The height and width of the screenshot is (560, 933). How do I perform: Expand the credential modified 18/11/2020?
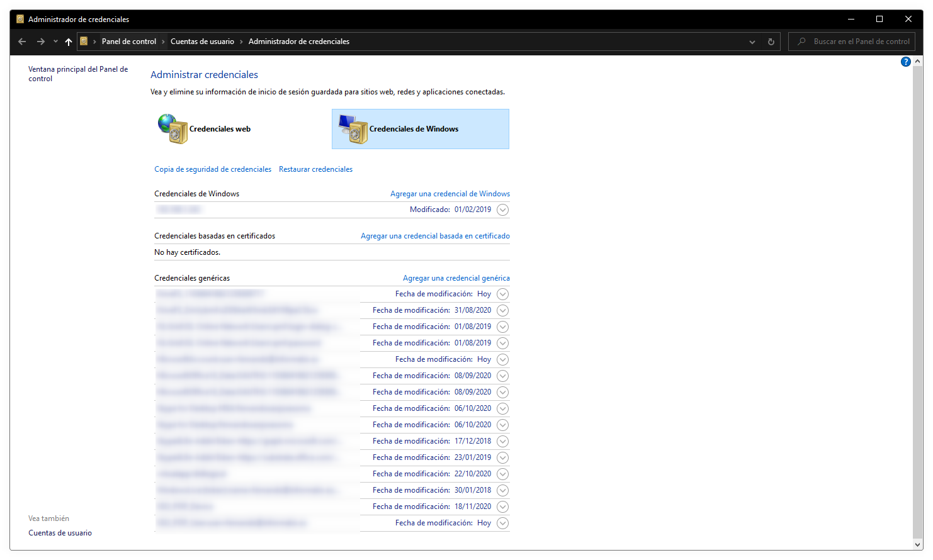502,506
